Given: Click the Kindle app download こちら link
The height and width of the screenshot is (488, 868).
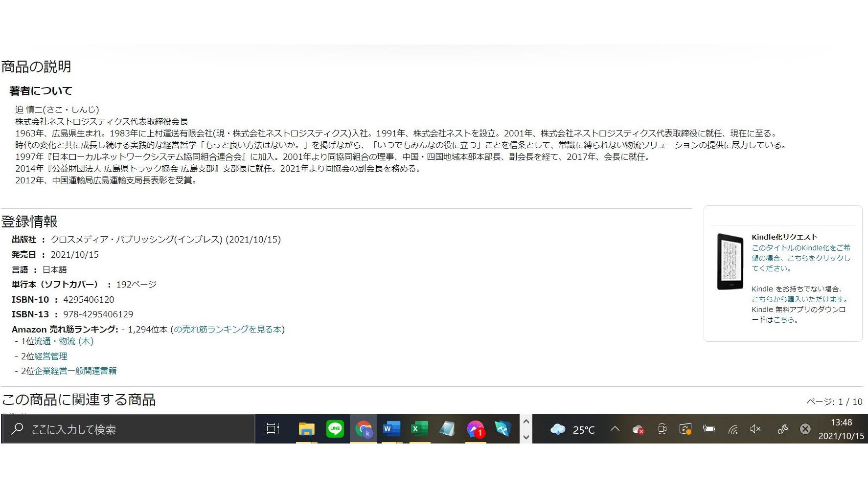Looking at the screenshot, I should coord(784,320).
